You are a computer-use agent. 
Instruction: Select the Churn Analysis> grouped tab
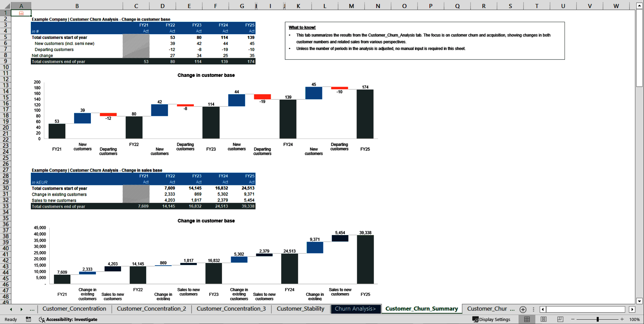(x=356, y=309)
